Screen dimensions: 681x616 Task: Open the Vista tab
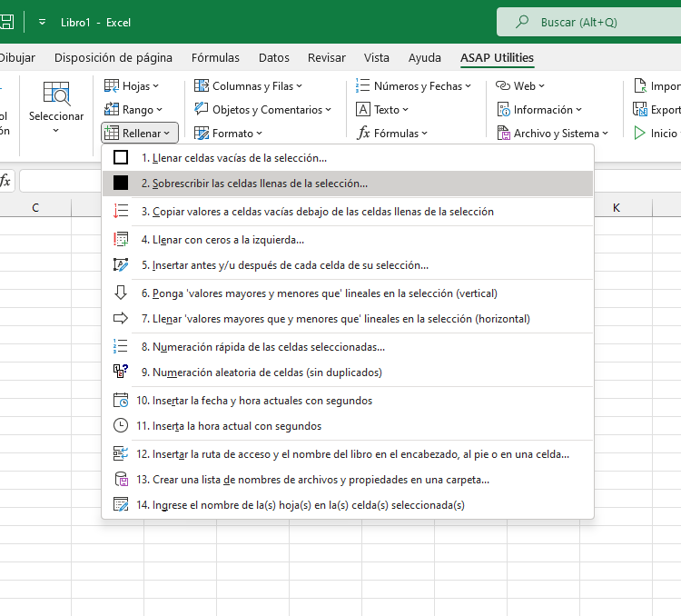pyautogui.click(x=377, y=58)
